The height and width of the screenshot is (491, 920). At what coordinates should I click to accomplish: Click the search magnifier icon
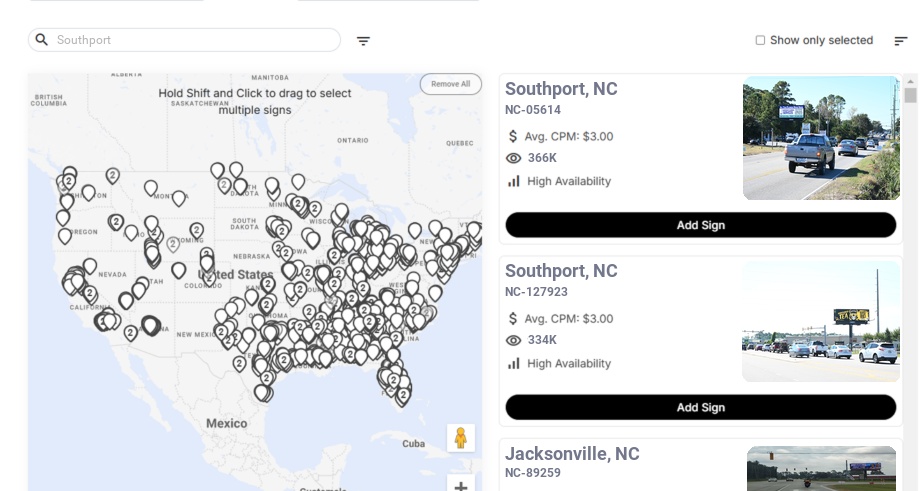41,40
